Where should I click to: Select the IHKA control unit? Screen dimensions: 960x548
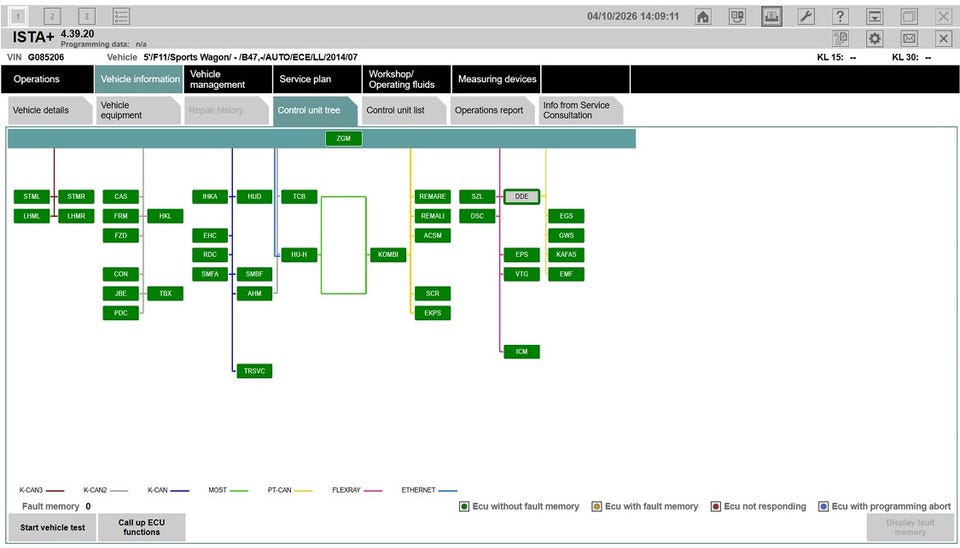click(210, 197)
